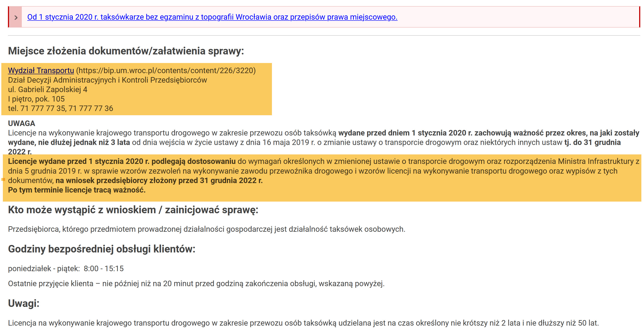
Task: Click the 'Licencje wydane przed 1 stycznia 2020' highlighted text
Action: click(x=122, y=161)
